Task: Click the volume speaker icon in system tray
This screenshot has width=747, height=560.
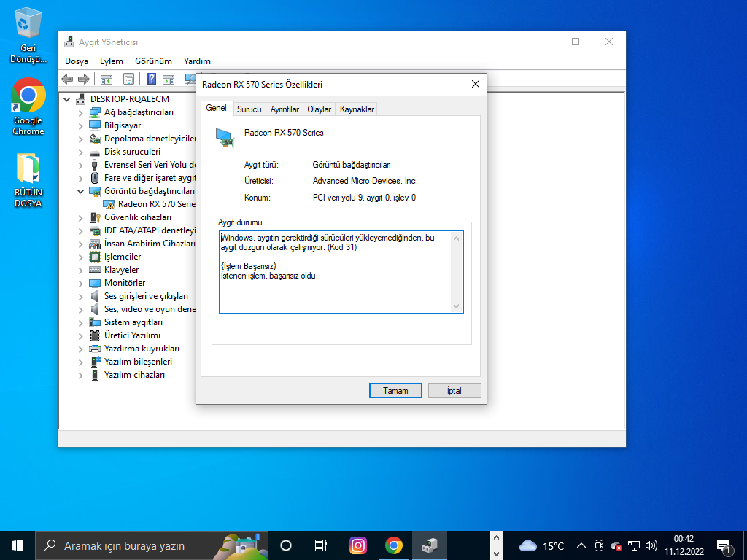Action: point(651,545)
